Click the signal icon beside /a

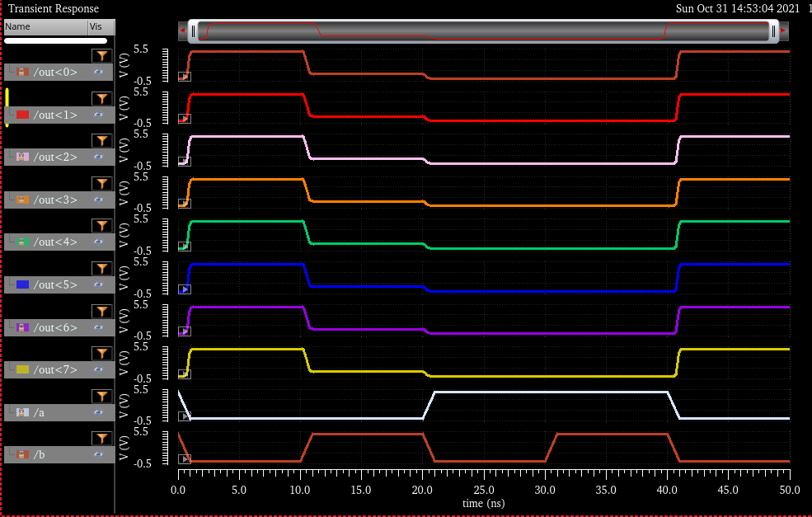[x=22, y=412]
